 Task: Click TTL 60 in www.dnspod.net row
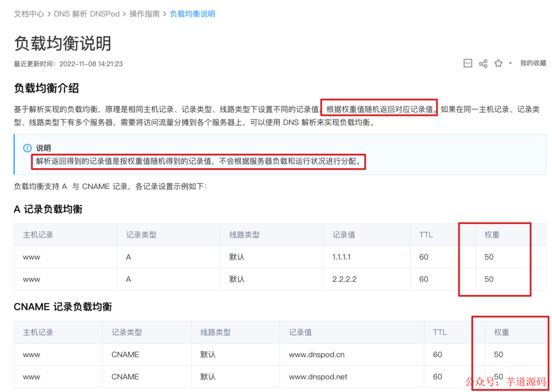(x=438, y=377)
